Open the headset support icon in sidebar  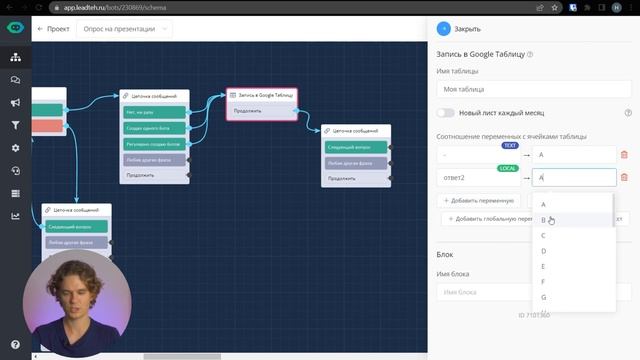pyautogui.click(x=16, y=171)
